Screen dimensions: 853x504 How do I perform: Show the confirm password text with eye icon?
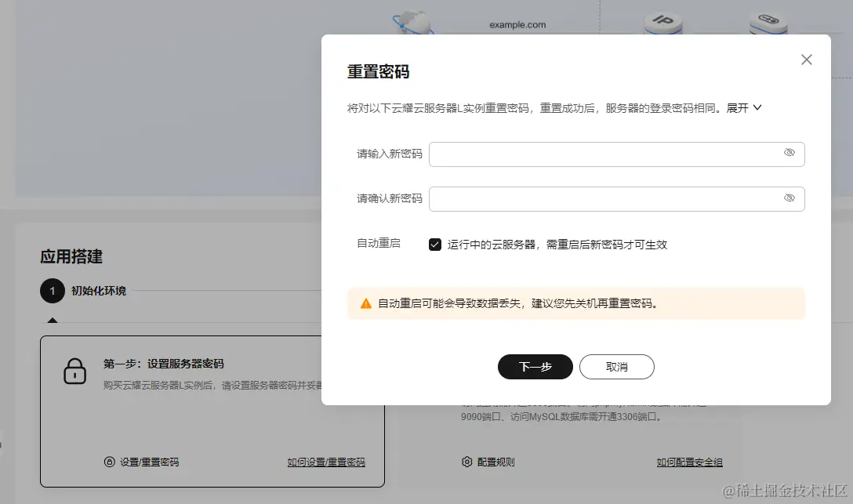point(789,198)
